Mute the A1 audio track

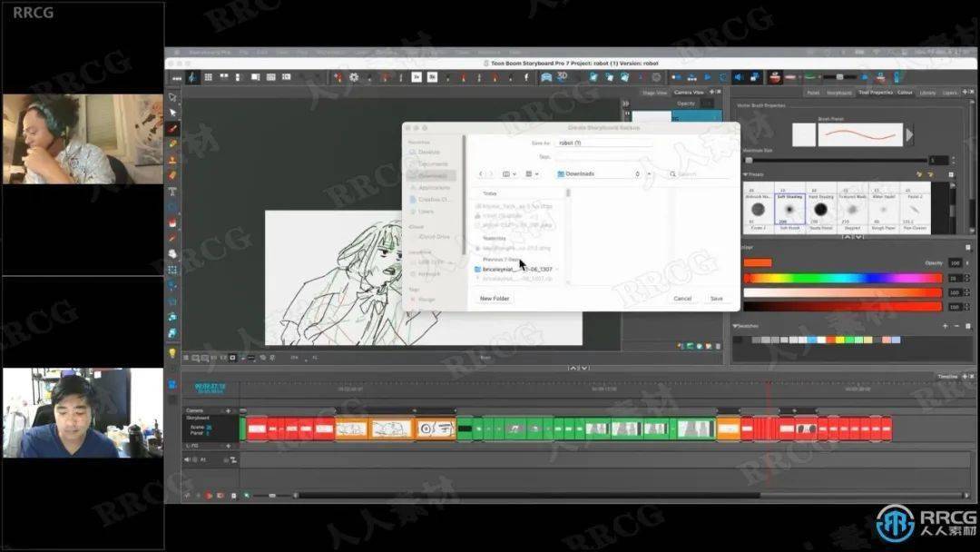(x=187, y=459)
